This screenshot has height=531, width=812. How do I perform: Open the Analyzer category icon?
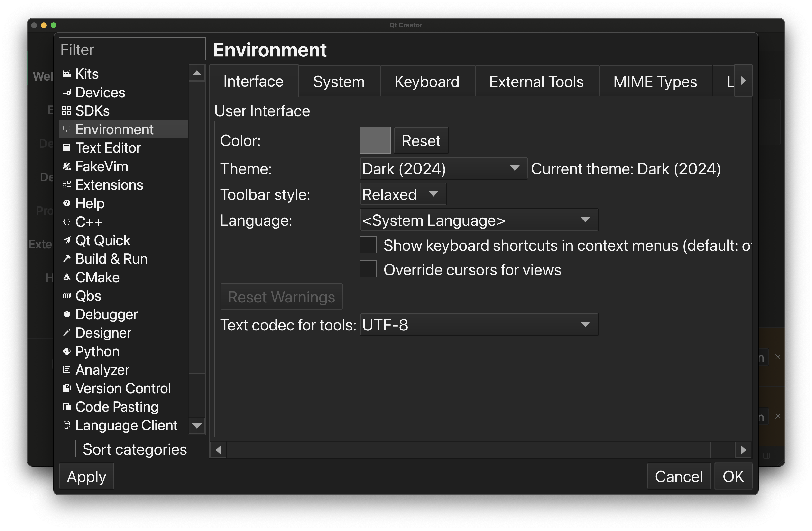67,370
